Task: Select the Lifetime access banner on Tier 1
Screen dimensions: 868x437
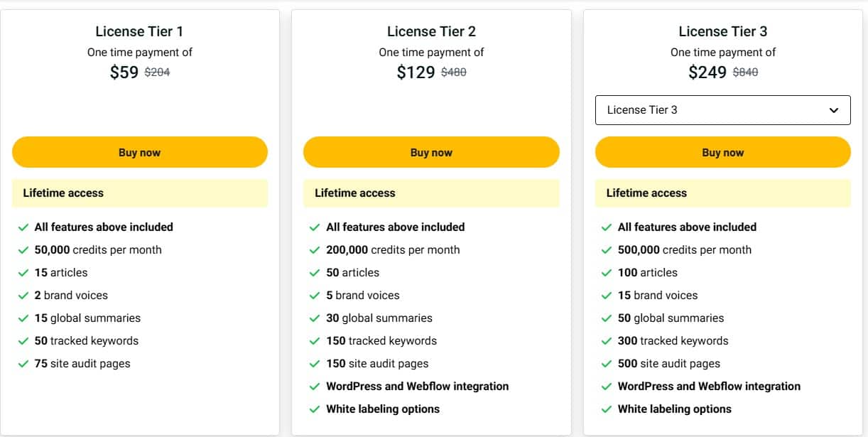Action: pyautogui.click(x=139, y=193)
